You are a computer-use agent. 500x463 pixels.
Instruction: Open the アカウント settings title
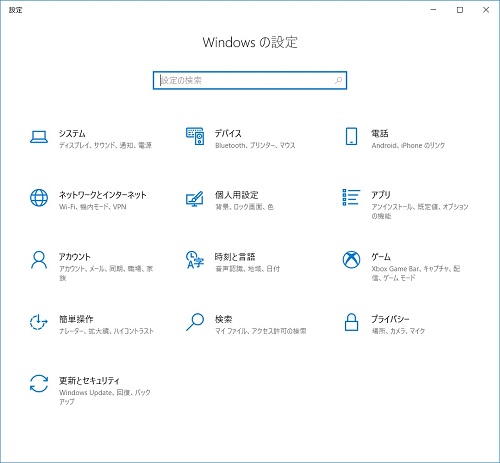tap(75, 257)
